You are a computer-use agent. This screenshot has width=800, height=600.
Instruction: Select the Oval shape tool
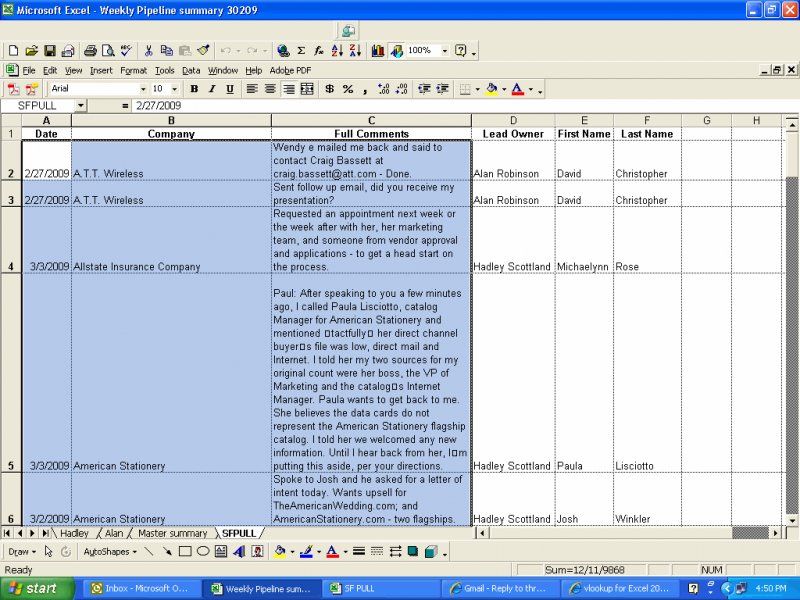[x=203, y=552]
